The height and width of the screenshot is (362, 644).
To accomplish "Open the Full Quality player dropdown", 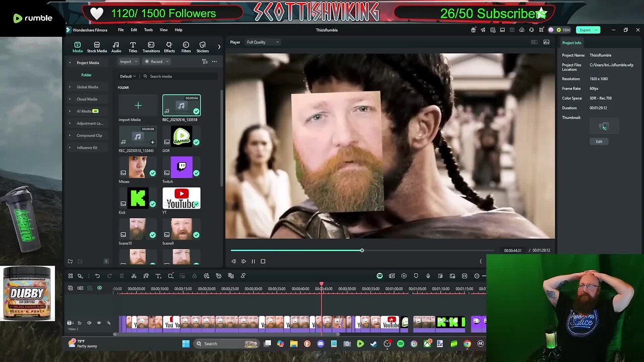I will (263, 42).
